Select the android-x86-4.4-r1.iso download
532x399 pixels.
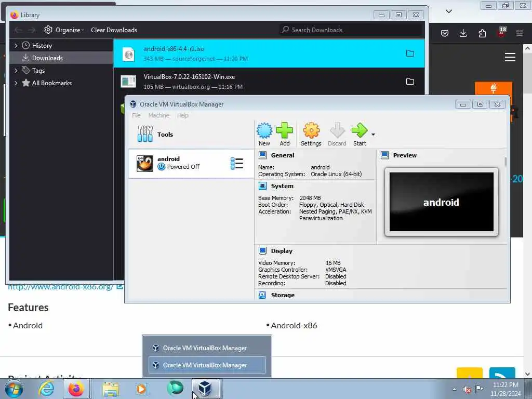click(269, 54)
